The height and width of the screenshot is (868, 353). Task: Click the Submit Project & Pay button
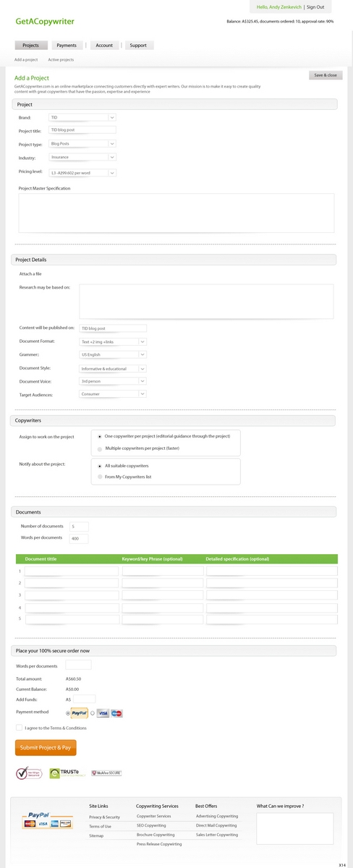(x=46, y=747)
